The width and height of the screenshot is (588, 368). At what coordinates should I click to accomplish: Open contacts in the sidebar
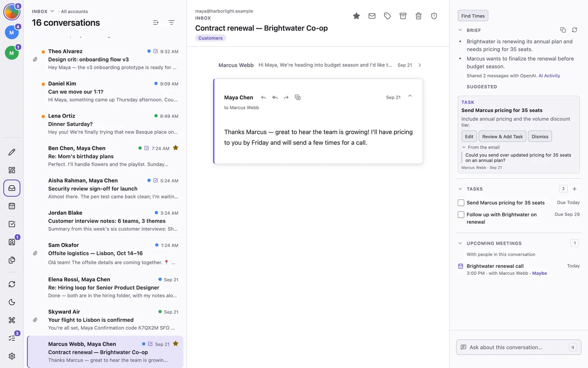pyautogui.click(x=12, y=242)
